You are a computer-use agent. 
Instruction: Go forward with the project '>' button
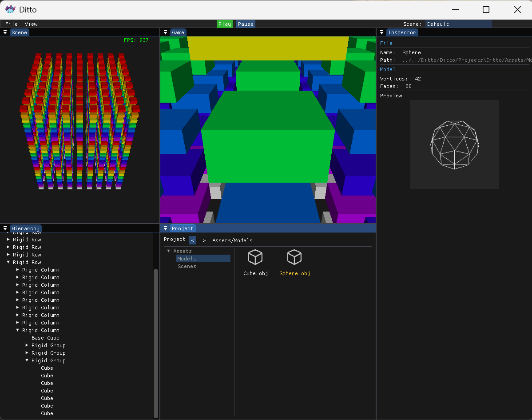pos(204,240)
